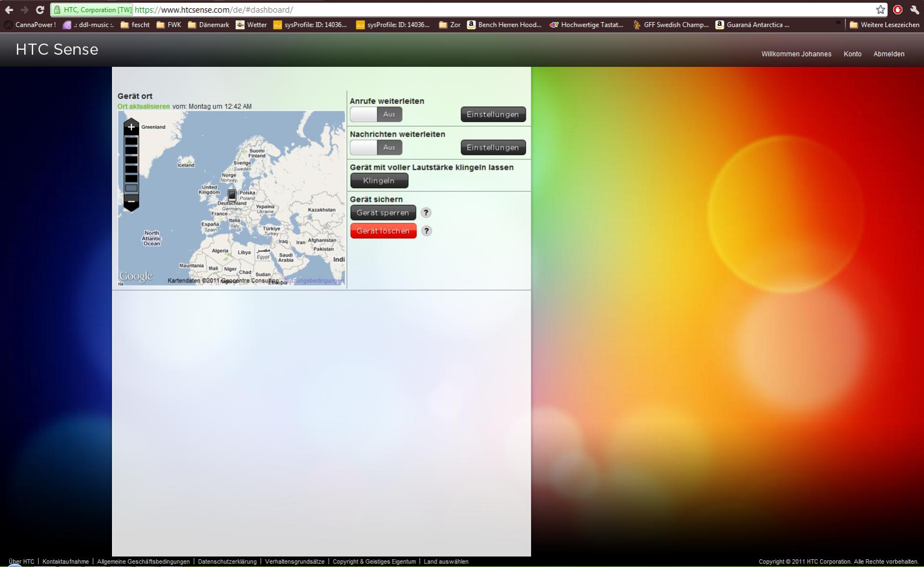Screen dimensions: 924x567
Task: Open the Zor bookmark folder
Action: tap(450, 25)
